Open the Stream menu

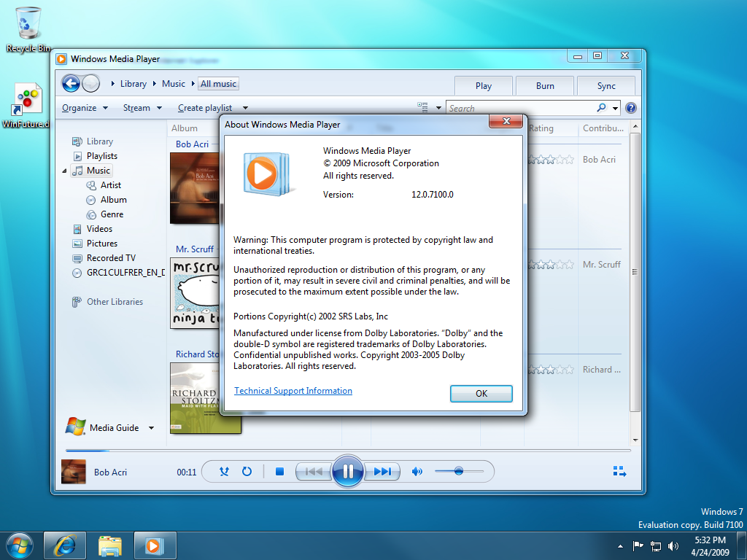[x=142, y=108]
